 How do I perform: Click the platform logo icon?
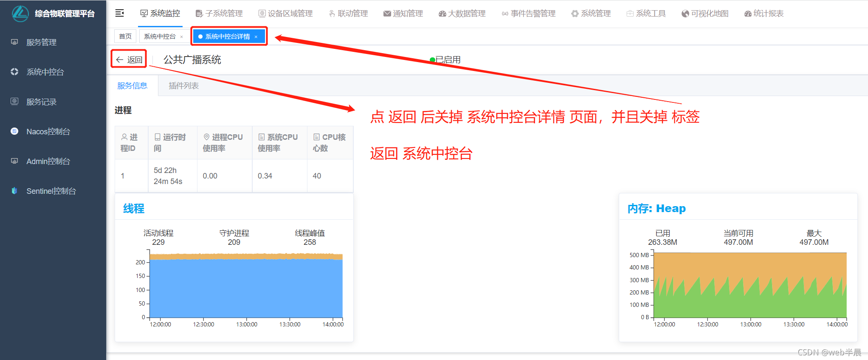click(x=20, y=13)
